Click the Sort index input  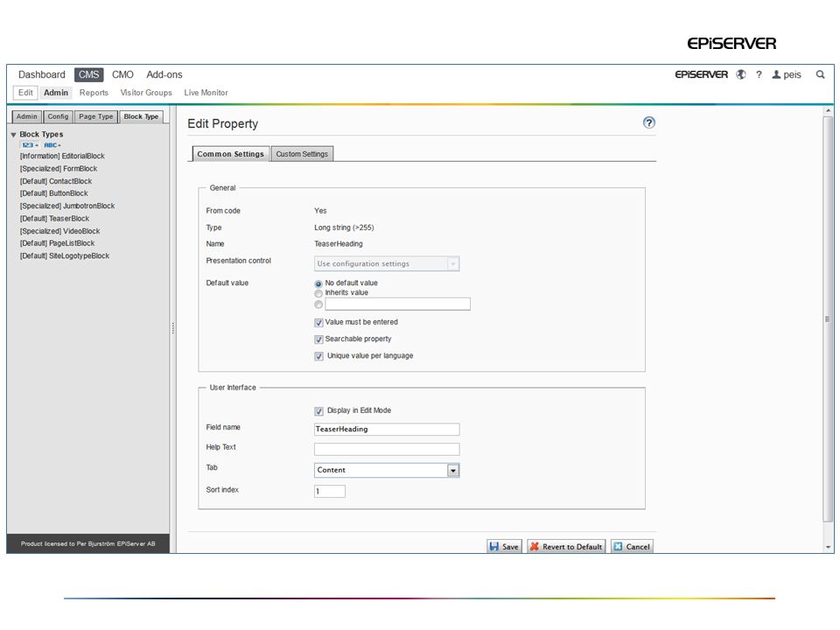[330, 491]
